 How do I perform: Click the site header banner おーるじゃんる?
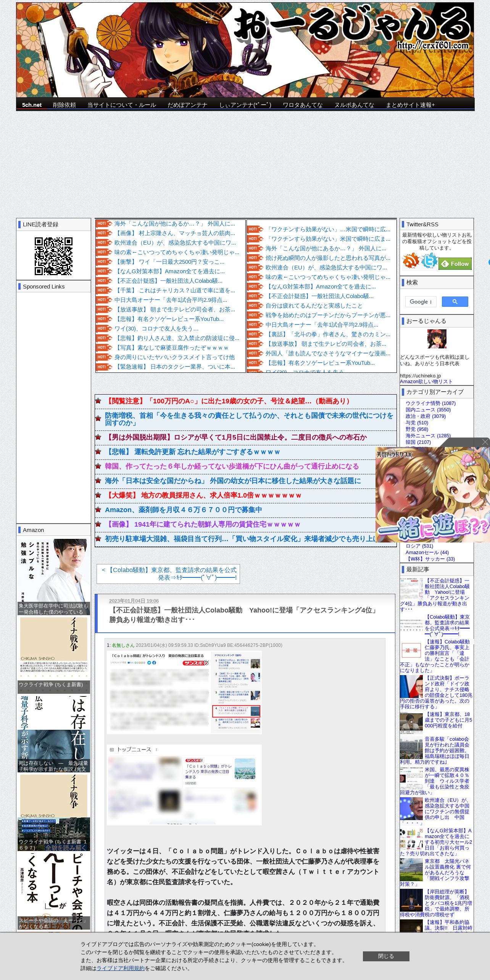coord(245,50)
